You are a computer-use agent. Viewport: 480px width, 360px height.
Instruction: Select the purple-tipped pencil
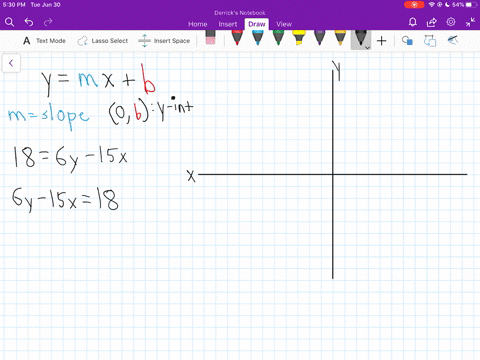click(319, 37)
